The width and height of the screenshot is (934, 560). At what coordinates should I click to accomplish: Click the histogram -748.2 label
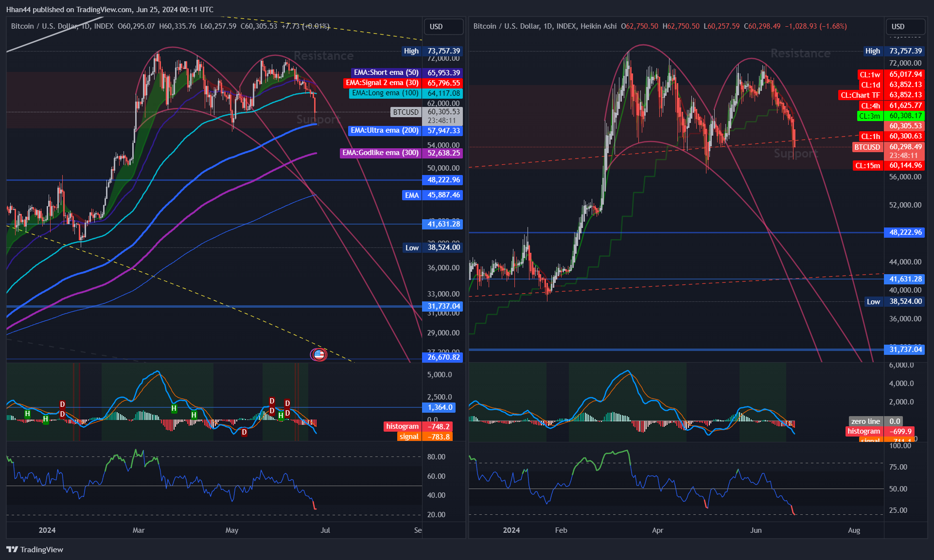418,426
